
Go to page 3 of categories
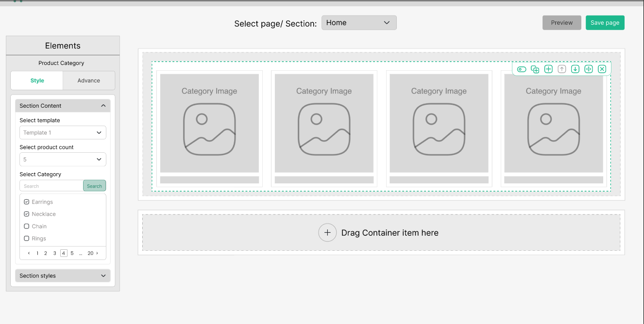pyautogui.click(x=54, y=253)
